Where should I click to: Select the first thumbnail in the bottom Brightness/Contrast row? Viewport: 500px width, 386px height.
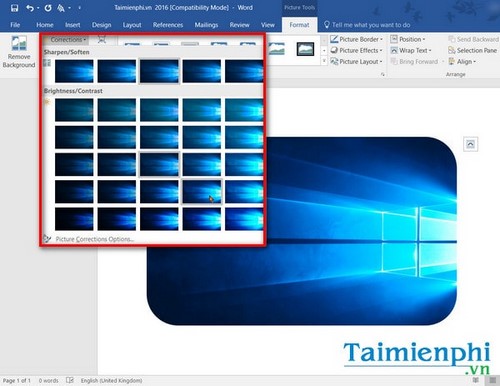coord(74,219)
